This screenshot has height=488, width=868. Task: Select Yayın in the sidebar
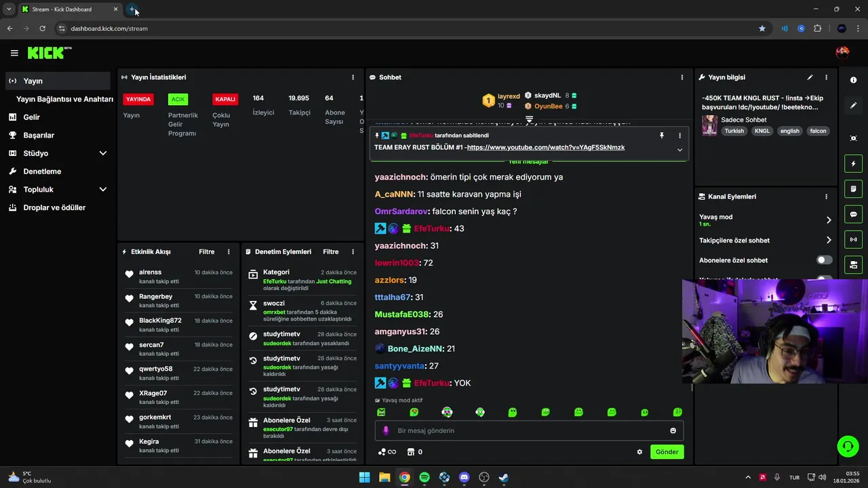click(x=58, y=81)
